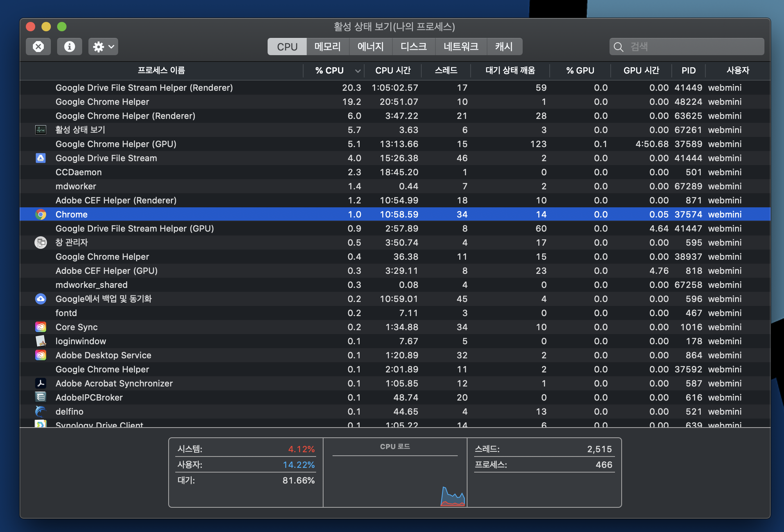Image resolution: width=784 pixels, height=532 pixels.
Task: Toggle % CPU column sort order arrow
Action: click(x=358, y=71)
